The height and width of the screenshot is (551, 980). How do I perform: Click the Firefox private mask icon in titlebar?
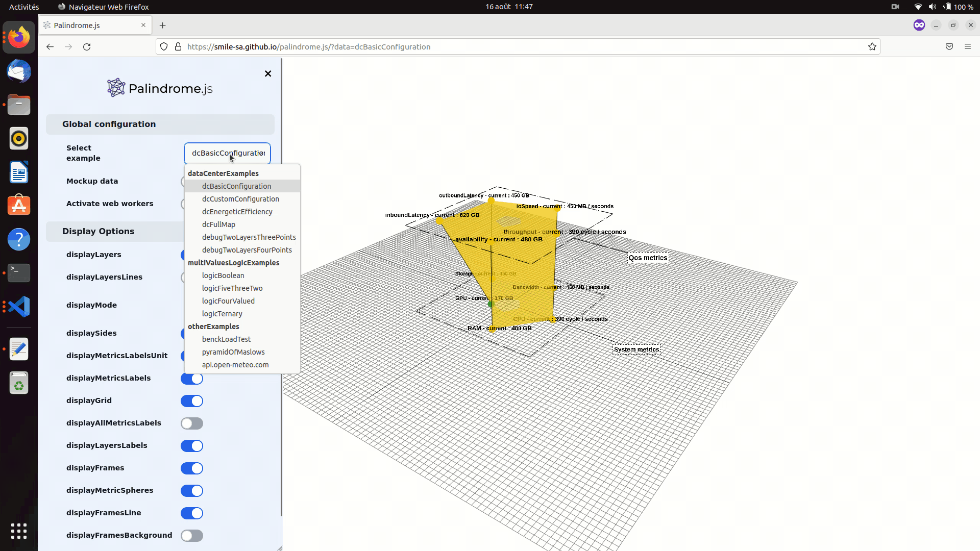(919, 25)
